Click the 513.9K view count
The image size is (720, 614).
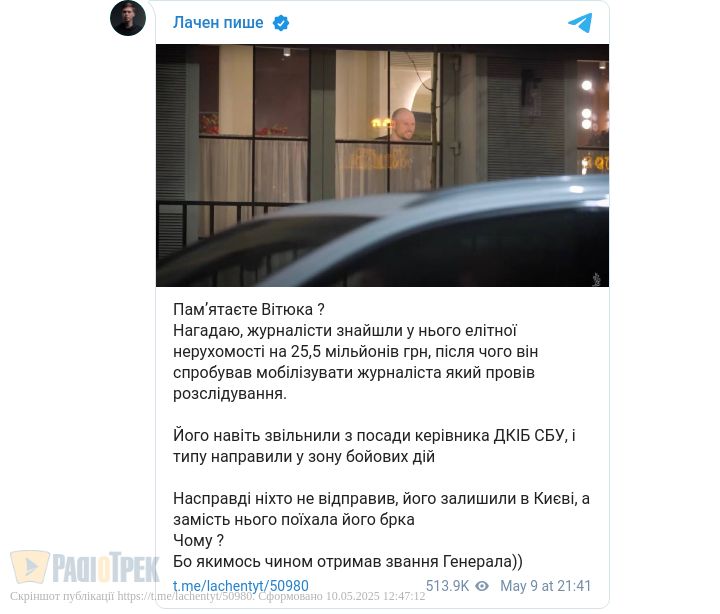coord(447,586)
